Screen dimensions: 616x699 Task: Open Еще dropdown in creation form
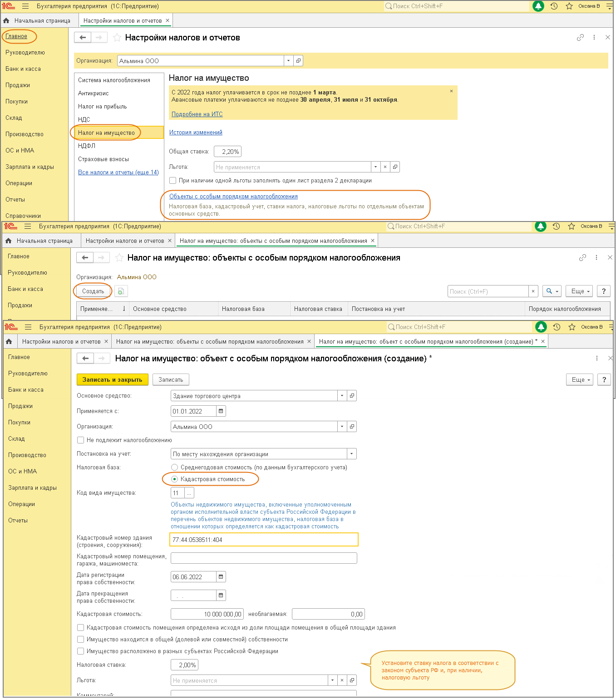pyautogui.click(x=580, y=380)
